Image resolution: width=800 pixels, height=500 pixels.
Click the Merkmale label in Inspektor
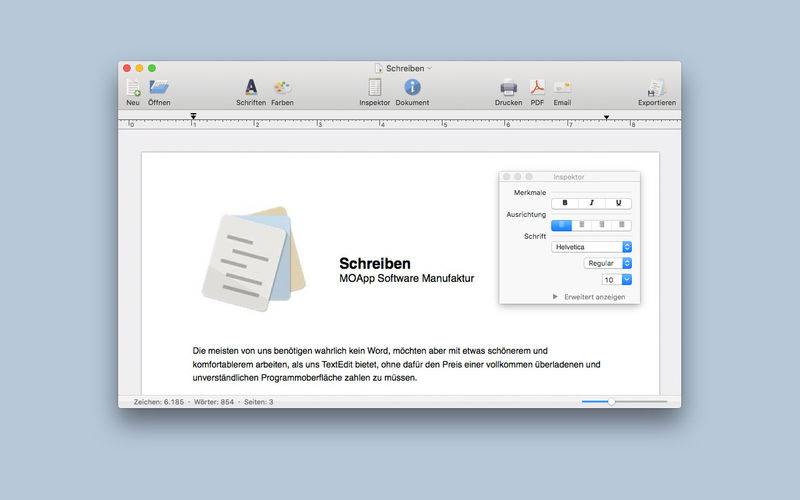point(530,192)
